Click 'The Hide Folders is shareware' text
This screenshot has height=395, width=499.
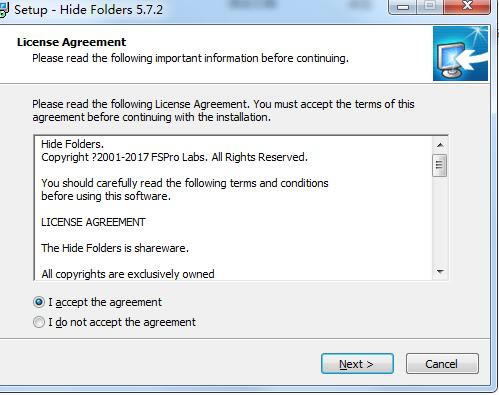115,248
